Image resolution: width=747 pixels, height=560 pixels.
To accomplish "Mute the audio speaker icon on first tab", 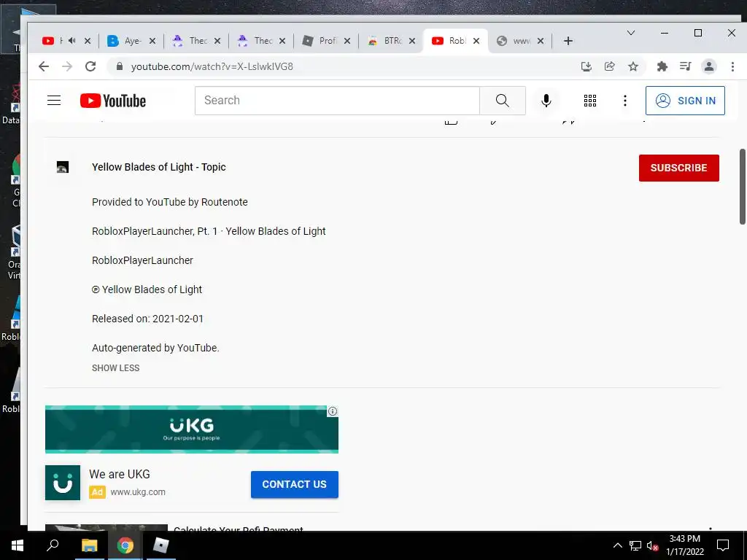I will (72, 41).
